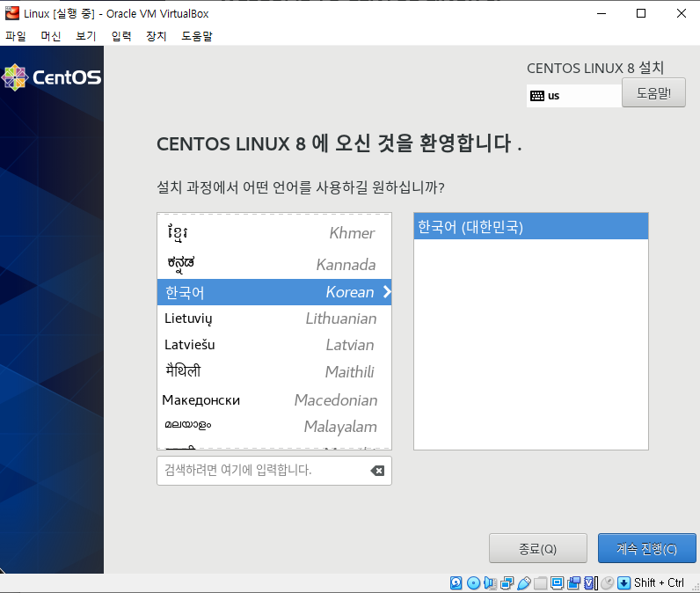The width and height of the screenshot is (700, 593).
Task: Click the CentOS logo in the sidebar
Action: pyautogui.click(x=51, y=77)
